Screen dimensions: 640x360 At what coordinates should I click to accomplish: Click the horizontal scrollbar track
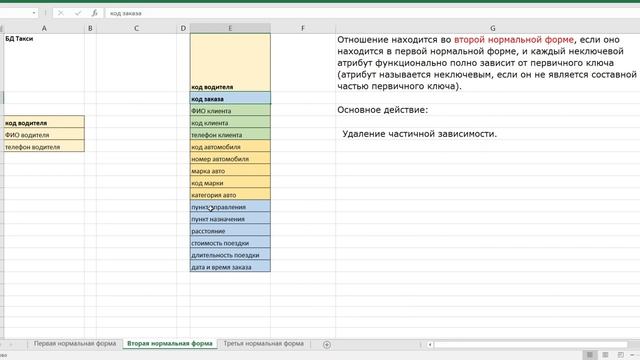point(531,344)
